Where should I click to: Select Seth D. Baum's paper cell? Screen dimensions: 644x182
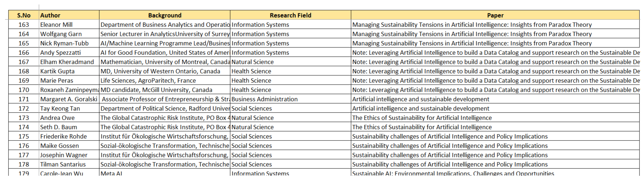pos(495,127)
